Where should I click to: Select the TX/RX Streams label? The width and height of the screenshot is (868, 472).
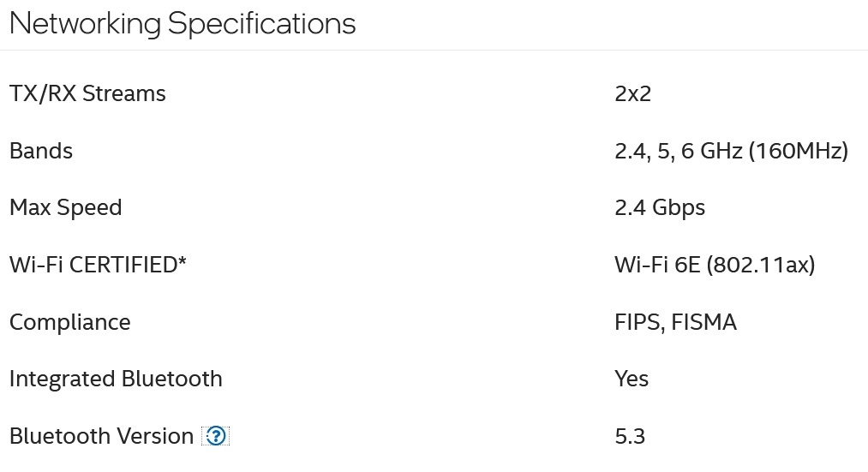coord(87,93)
